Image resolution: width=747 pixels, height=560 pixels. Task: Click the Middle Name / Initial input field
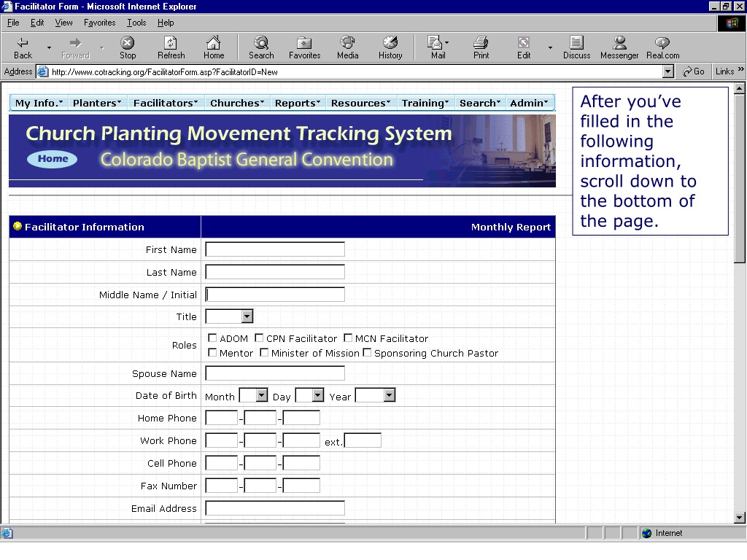(275, 295)
